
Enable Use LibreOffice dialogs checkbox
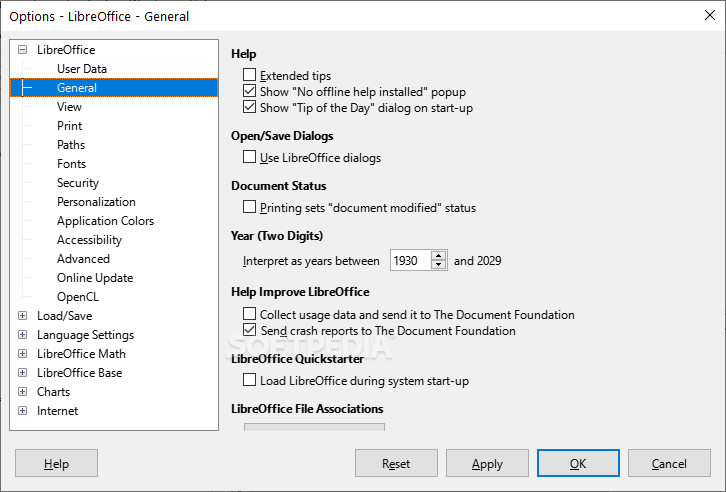tap(249, 157)
